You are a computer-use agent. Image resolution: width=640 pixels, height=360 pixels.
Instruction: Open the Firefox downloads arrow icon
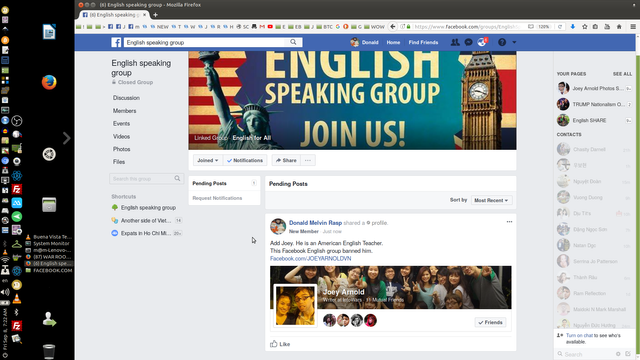[x=573, y=27]
